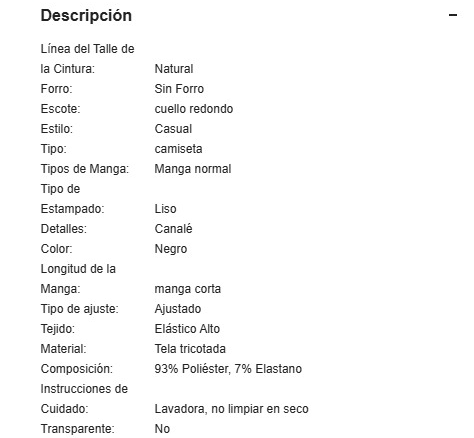Screen dimensions: 474x438
Task: Click the 93% Poliéster, 7% Elastano composition
Action: pyautogui.click(x=228, y=369)
